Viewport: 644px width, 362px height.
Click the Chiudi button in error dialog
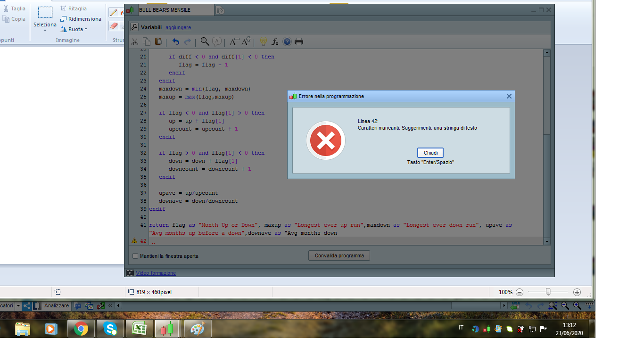tap(430, 153)
